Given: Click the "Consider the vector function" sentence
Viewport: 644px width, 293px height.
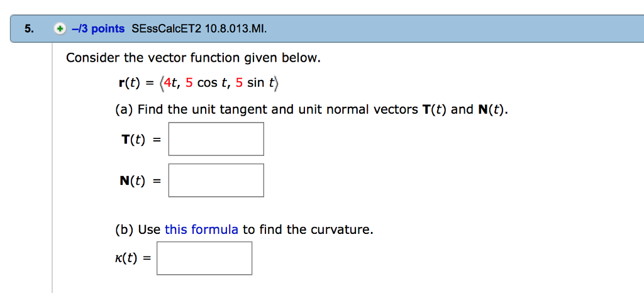Looking at the screenshot, I should [x=193, y=58].
